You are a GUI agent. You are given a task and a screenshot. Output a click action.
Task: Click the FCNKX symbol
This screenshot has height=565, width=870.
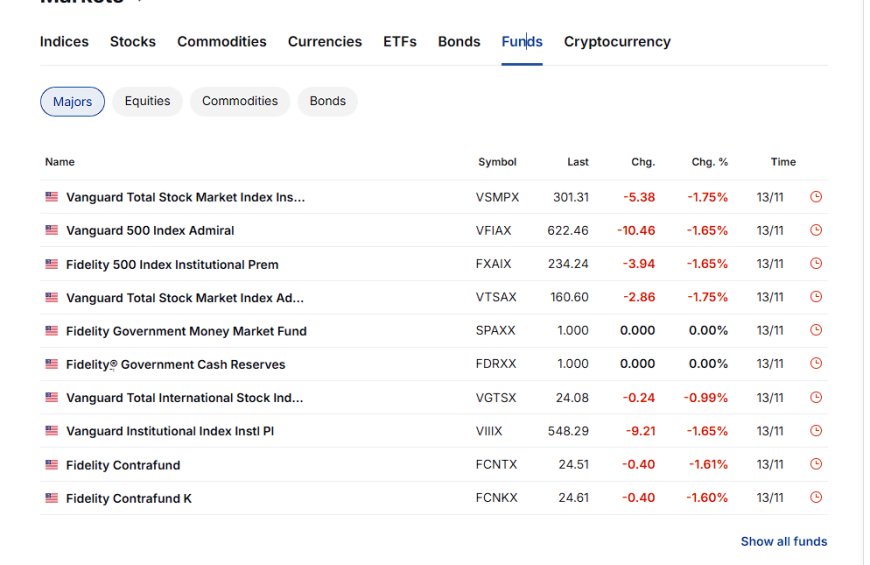[496, 497]
